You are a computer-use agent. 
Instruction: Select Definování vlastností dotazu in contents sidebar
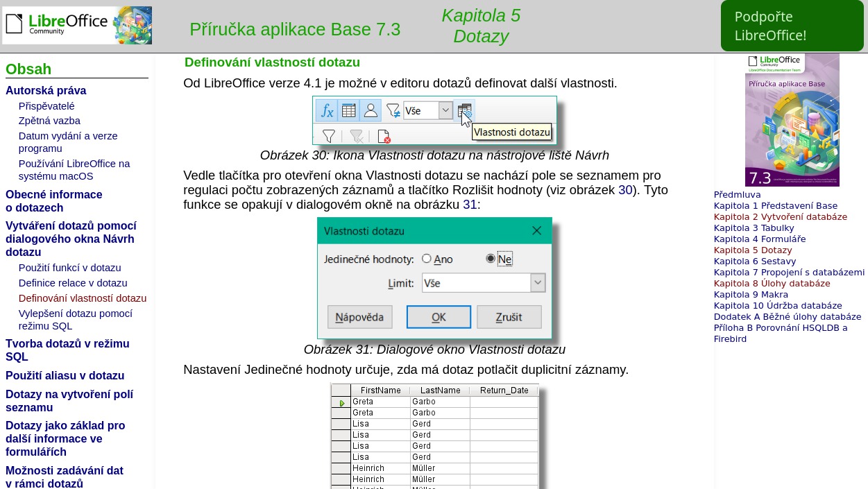[83, 298]
